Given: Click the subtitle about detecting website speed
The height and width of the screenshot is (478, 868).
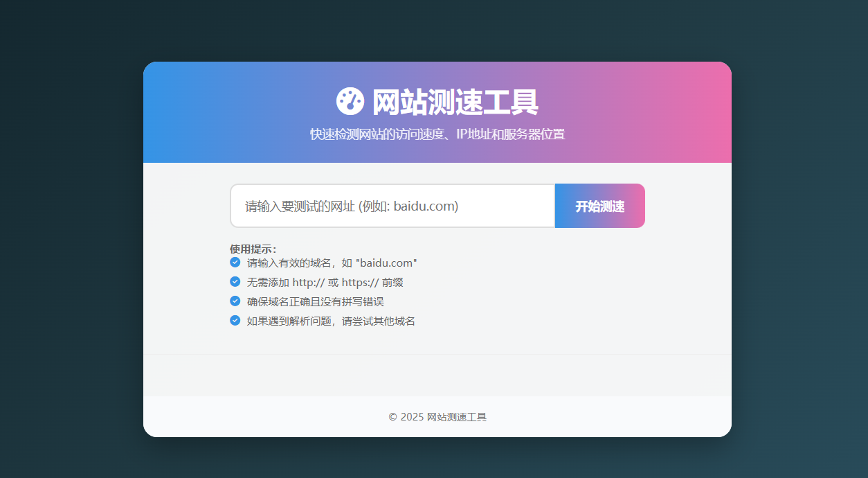Looking at the screenshot, I should pos(437,134).
